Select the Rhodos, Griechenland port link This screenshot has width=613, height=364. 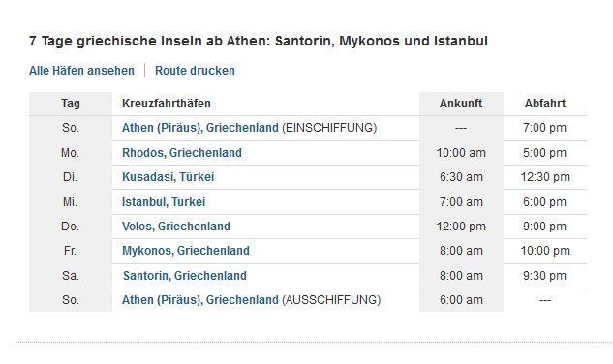[x=182, y=153]
